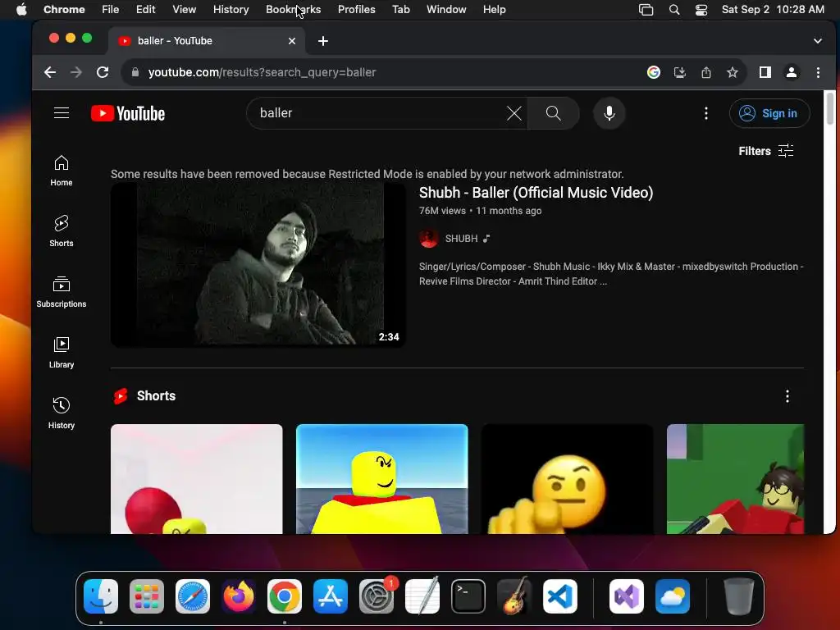Screen dimensions: 840x630
Task: Reload the page
Action: (103, 72)
